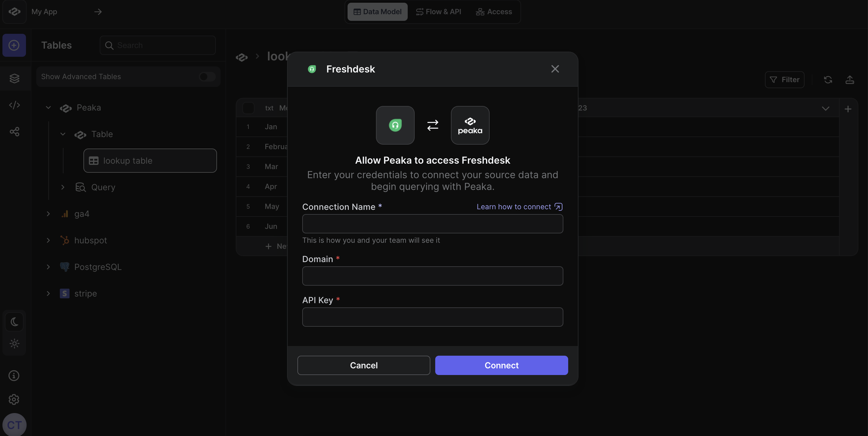This screenshot has width=868, height=436.
Task: Toggle Show Advanced Tables switch
Action: click(x=207, y=76)
